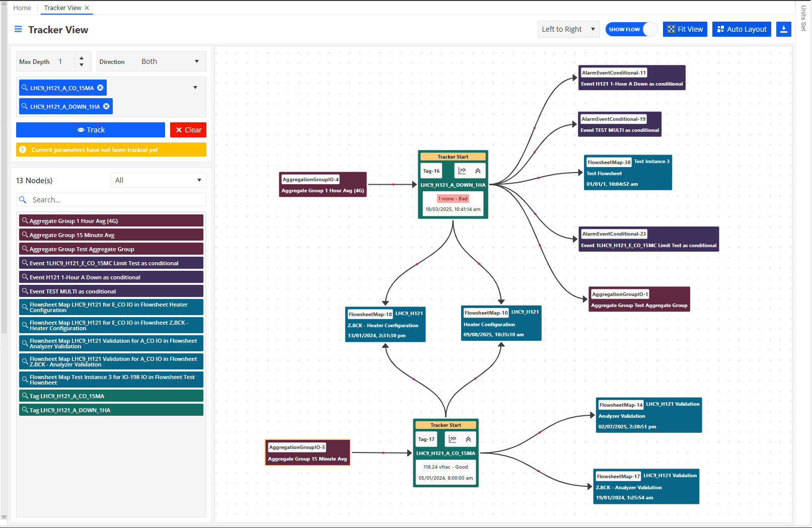Click search icon of Tag LHC9_H121_A_CO_15MA row
The width and height of the screenshot is (812, 528).
pos(24,396)
